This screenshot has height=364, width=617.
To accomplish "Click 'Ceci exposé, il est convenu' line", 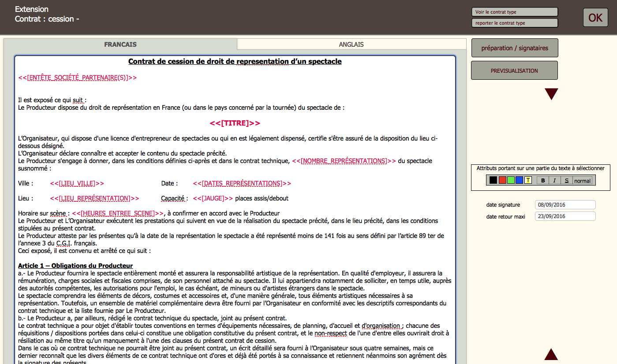I will point(85,251).
